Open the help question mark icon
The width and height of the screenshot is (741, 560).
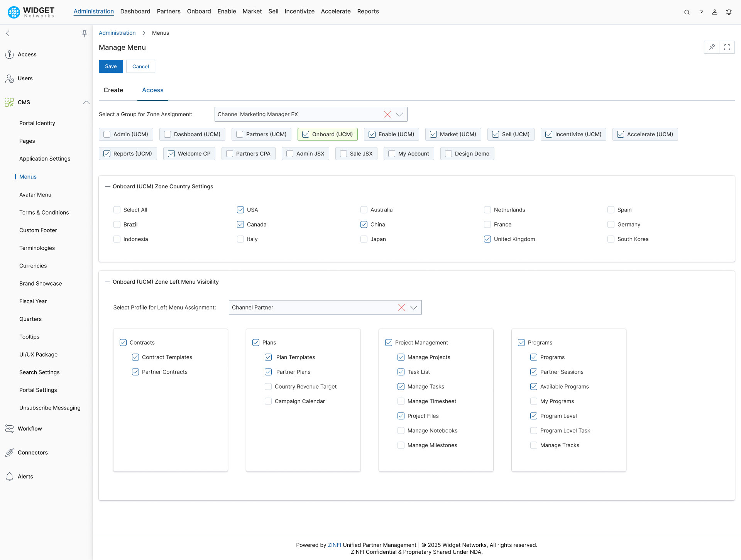701,12
